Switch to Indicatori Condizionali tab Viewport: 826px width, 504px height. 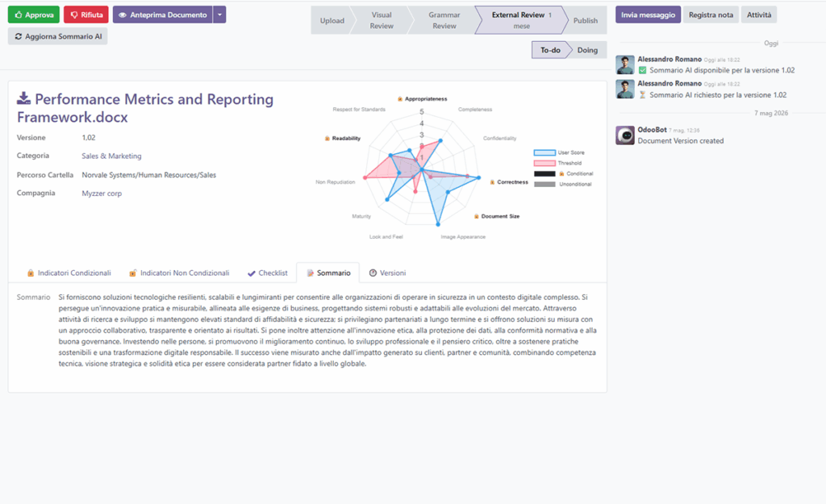point(69,273)
